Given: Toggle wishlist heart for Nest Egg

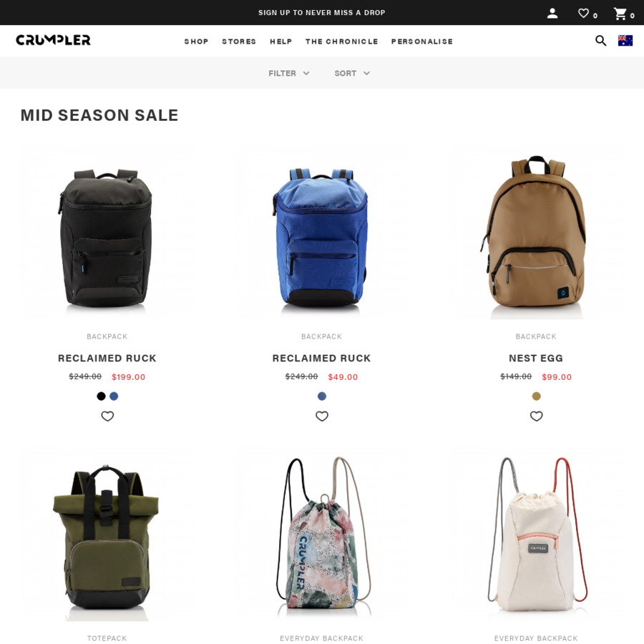Looking at the screenshot, I should [537, 416].
